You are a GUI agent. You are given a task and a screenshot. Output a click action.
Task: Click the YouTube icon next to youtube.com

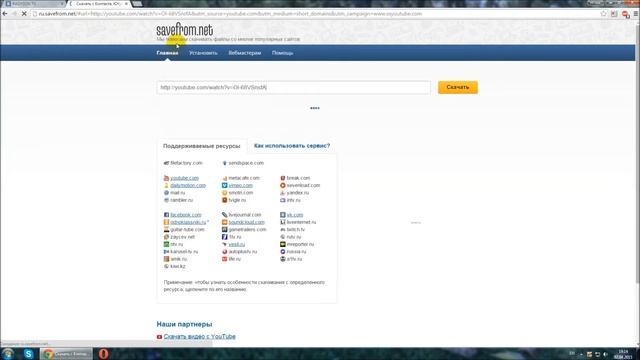tap(166, 178)
